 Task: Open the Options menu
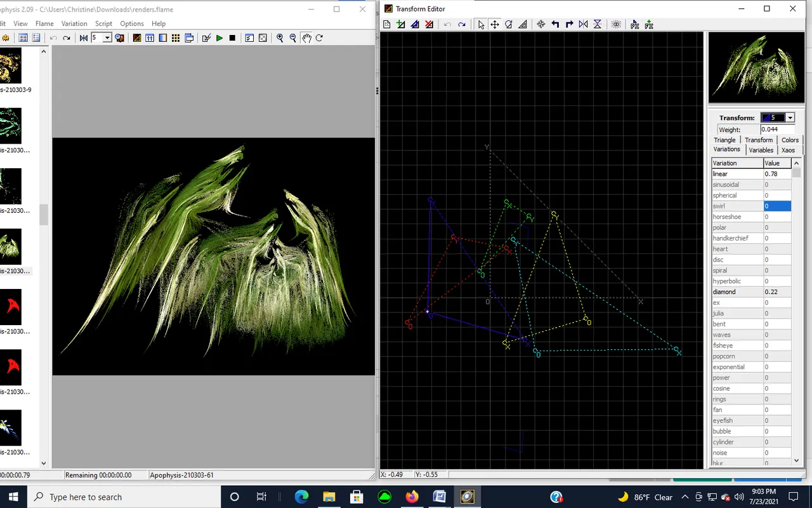[x=132, y=23]
